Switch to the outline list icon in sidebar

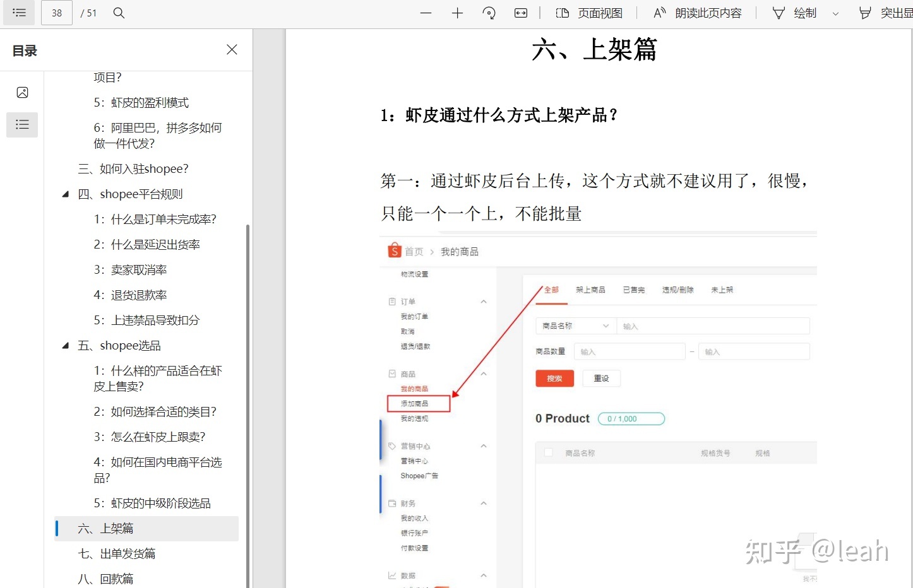pos(22,125)
